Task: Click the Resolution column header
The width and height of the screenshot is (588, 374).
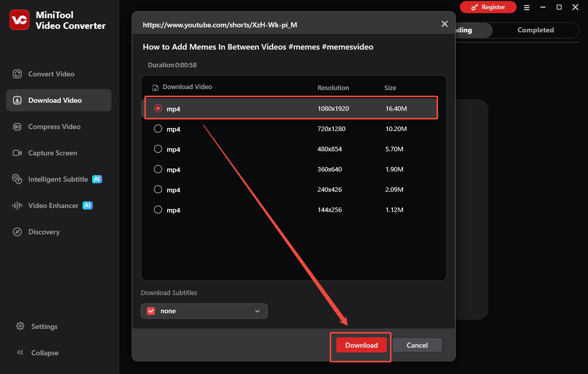Action: pyautogui.click(x=333, y=88)
